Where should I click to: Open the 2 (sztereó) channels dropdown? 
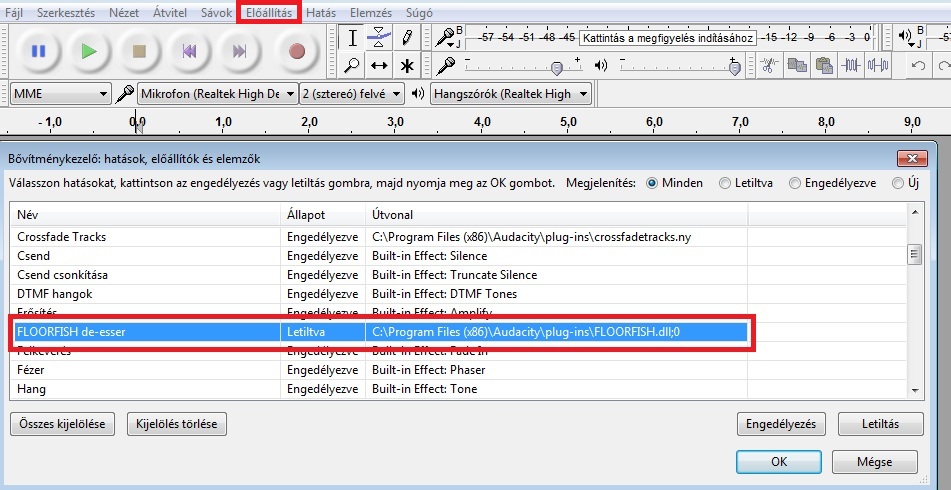coord(352,94)
